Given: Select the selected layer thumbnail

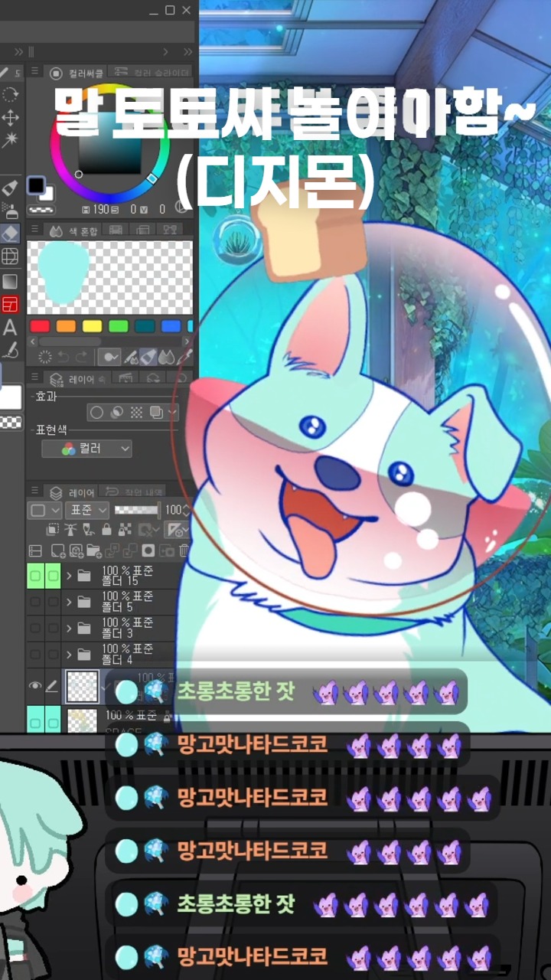Looking at the screenshot, I should [82, 687].
